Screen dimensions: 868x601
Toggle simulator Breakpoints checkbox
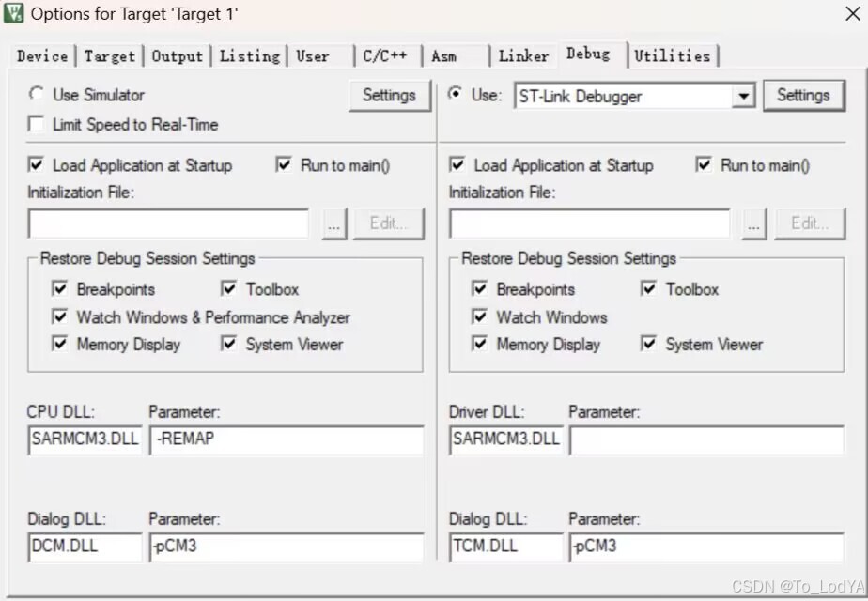click(60, 289)
